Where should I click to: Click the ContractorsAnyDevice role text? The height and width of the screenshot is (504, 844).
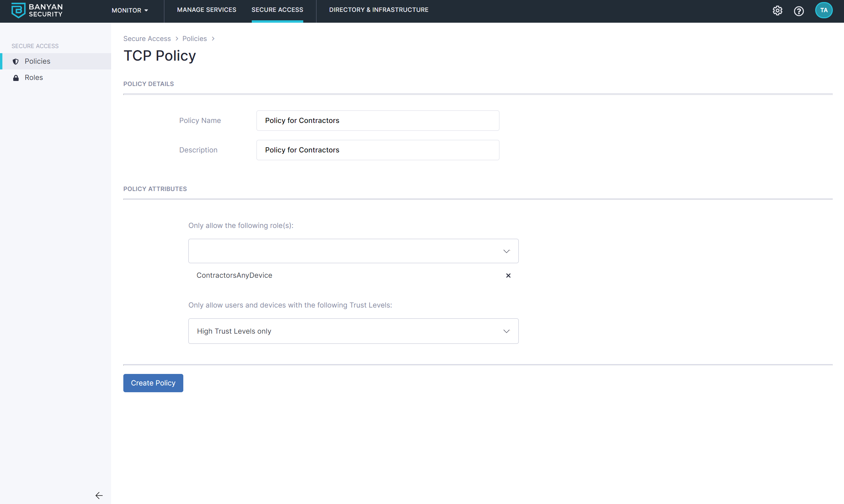[x=234, y=275]
